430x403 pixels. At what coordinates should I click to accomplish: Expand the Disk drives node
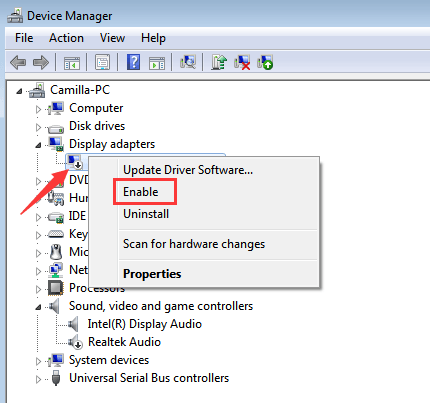pos(38,127)
